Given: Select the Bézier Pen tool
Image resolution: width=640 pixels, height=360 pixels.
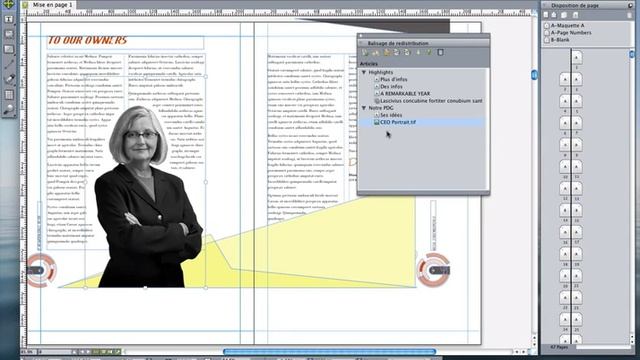Looking at the screenshot, I should (x=9, y=80).
